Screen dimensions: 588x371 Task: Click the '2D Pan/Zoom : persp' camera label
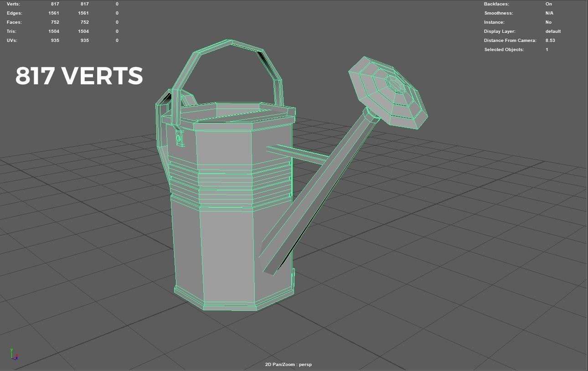point(289,364)
